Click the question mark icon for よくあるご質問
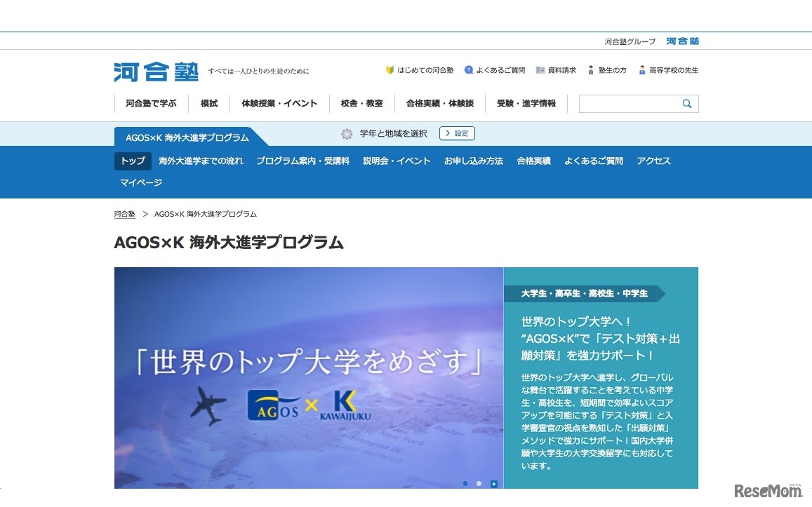The image size is (812, 507). point(467,69)
